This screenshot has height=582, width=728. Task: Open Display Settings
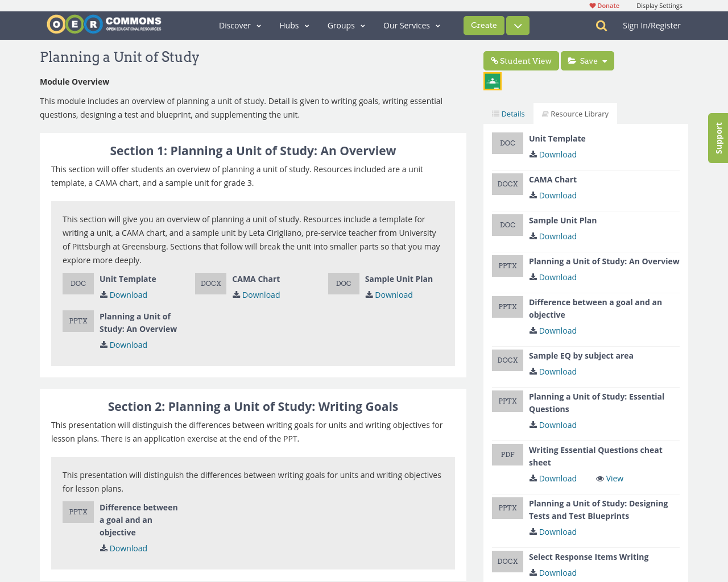point(659,5)
